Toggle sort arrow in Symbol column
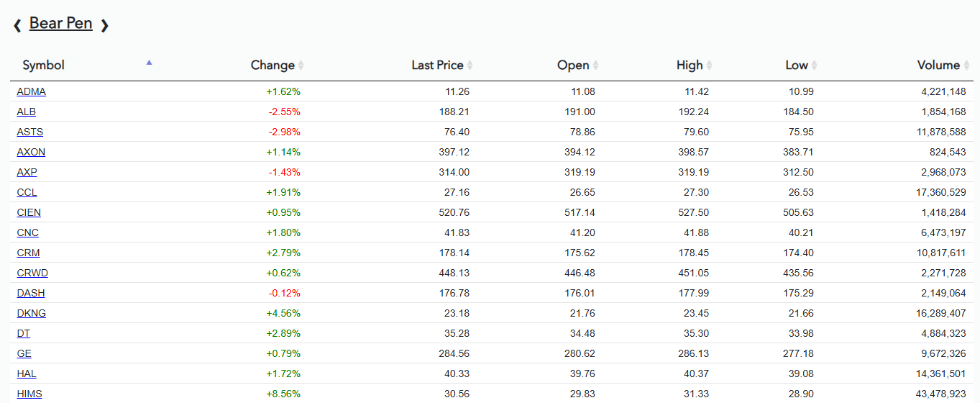Viewport: 980px width, 403px height. coord(149,63)
